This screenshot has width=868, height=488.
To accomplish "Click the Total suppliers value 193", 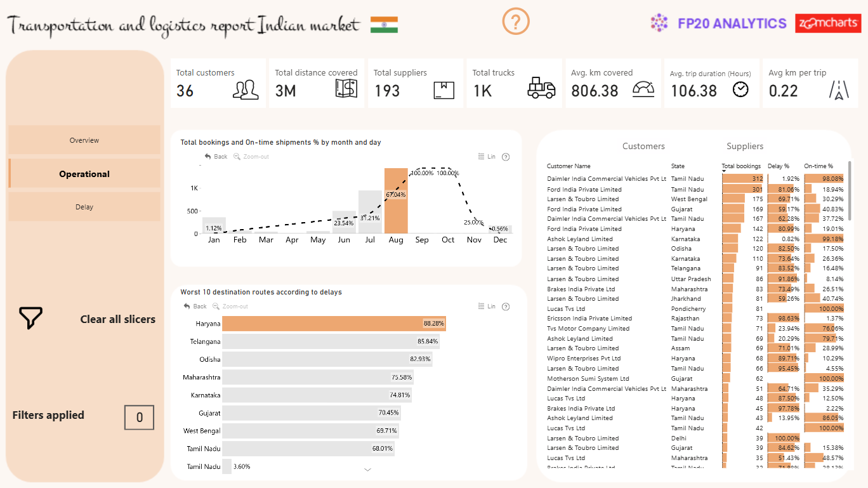I will [386, 91].
